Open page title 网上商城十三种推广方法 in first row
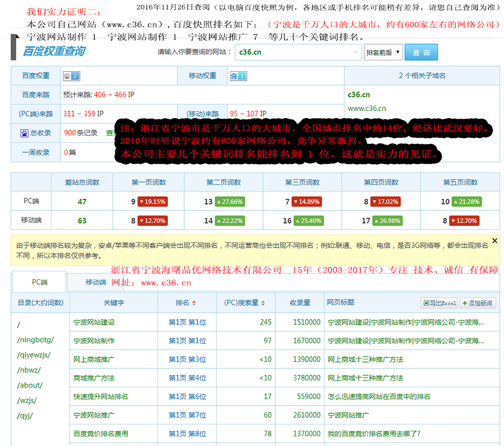 [x=365, y=359]
